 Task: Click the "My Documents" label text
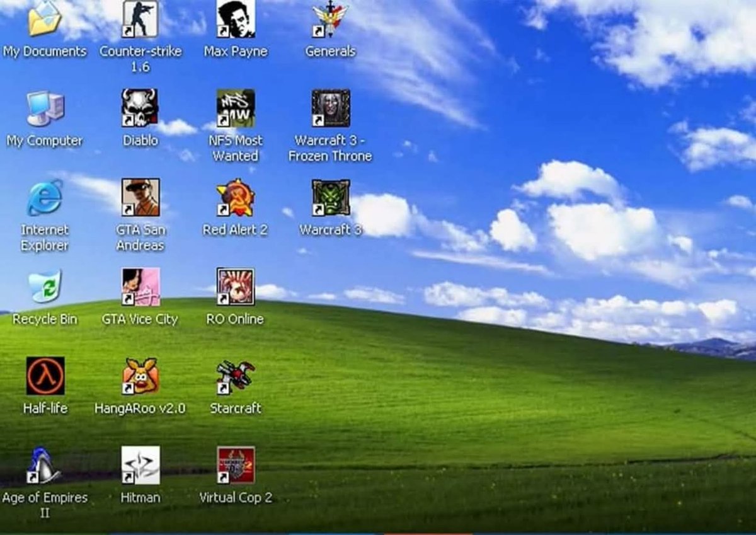45,52
